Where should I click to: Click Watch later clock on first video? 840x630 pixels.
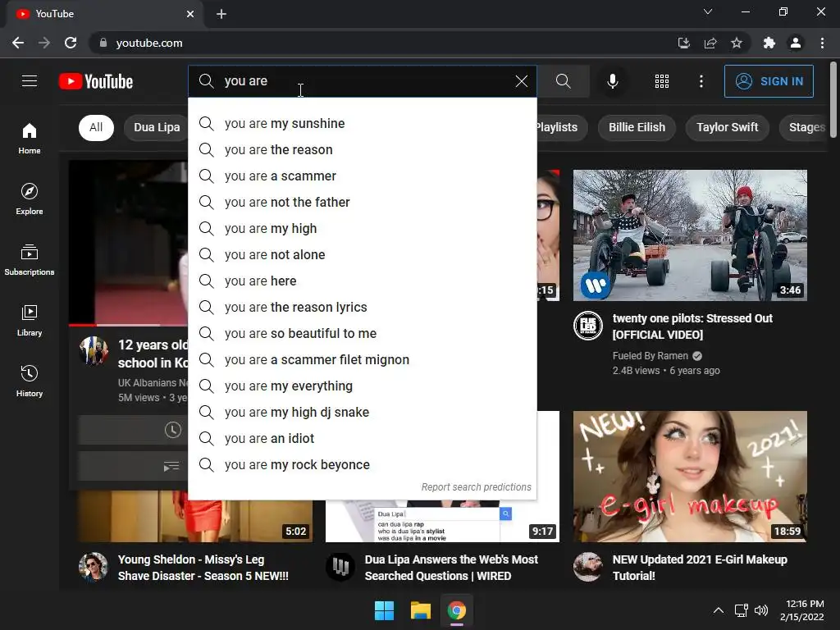click(x=172, y=430)
